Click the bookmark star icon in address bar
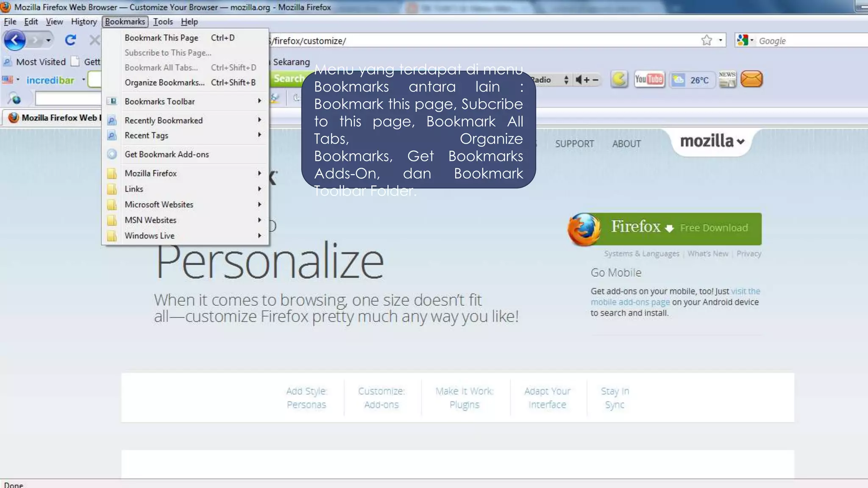Viewport: 868px width, 488px height. (x=706, y=40)
